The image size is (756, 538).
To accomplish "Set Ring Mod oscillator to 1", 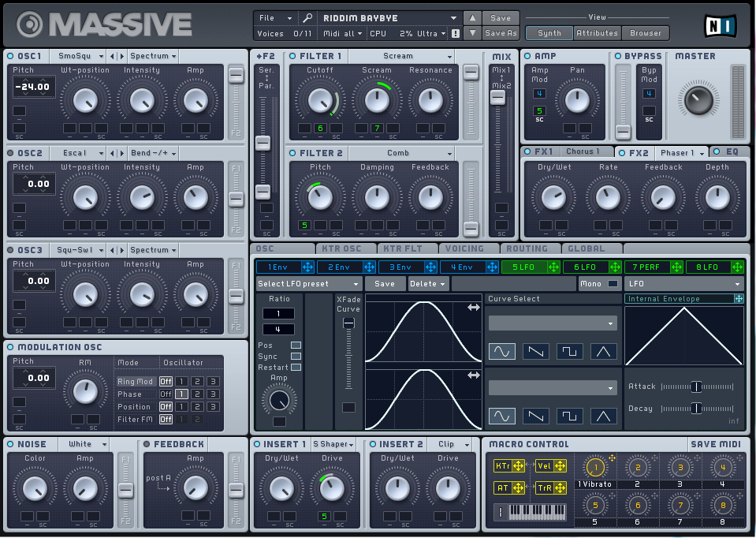I will pyautogui.click(x=181, y=382).
